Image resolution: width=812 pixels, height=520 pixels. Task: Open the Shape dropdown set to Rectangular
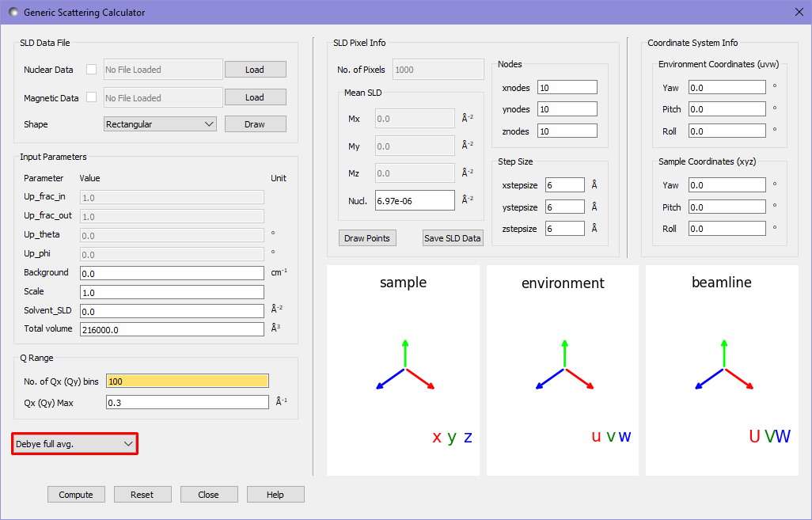click(160, 124)
